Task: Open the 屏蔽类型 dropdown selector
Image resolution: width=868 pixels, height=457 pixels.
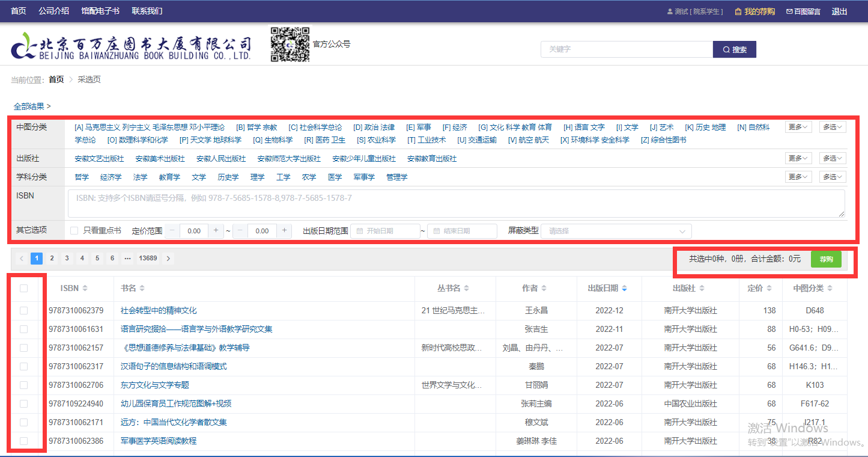Action: coord(616,231)
